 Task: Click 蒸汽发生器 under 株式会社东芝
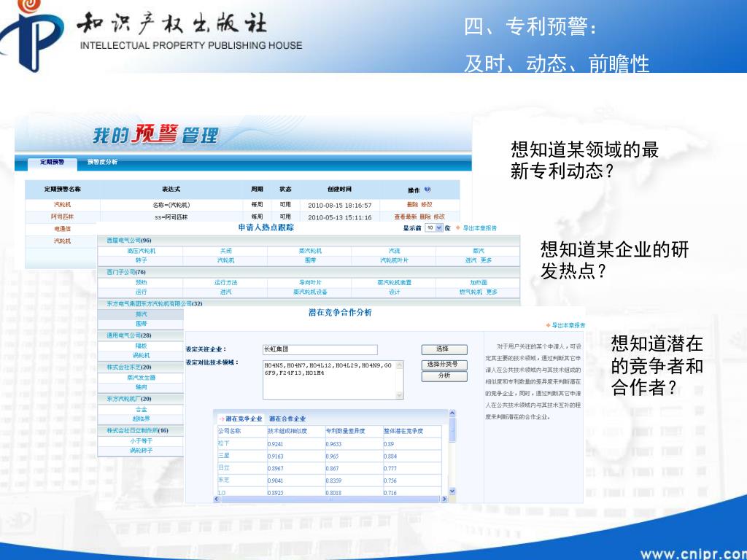(x=141, y=377)
